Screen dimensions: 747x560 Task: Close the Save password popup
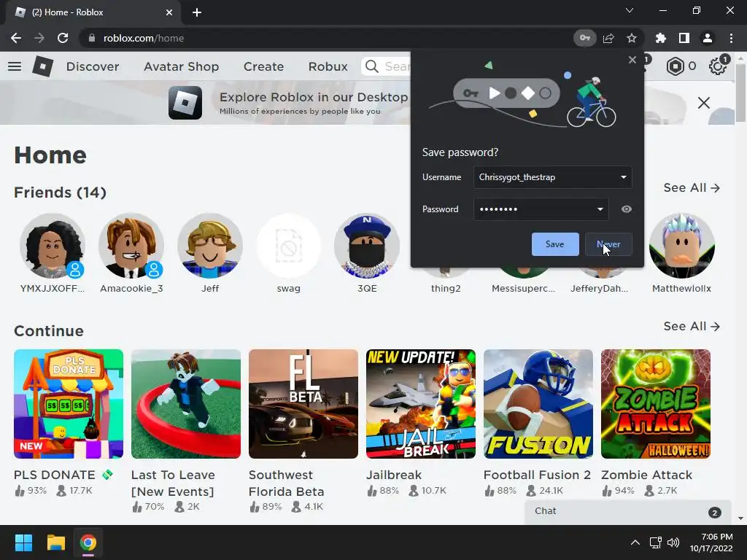(632, 60)
